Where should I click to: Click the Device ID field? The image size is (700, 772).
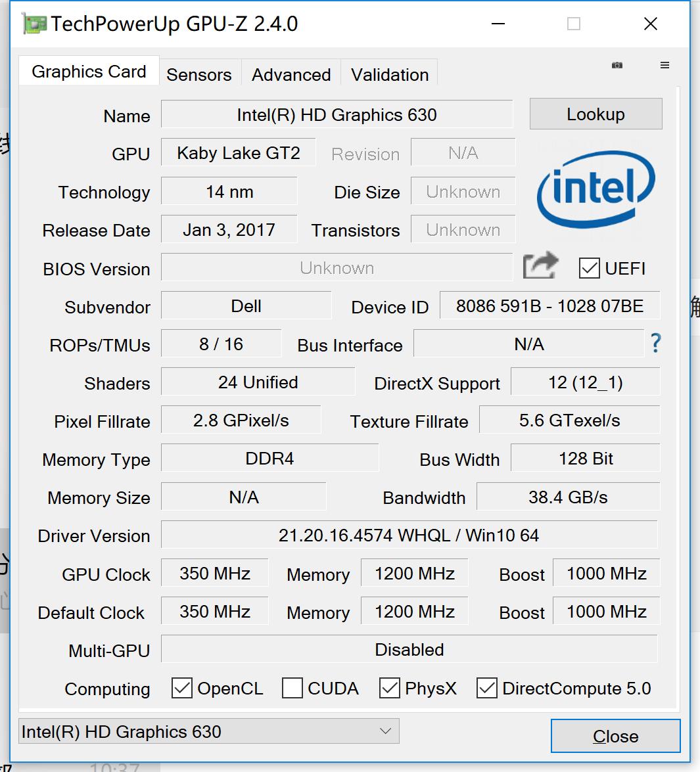point(549,306)
